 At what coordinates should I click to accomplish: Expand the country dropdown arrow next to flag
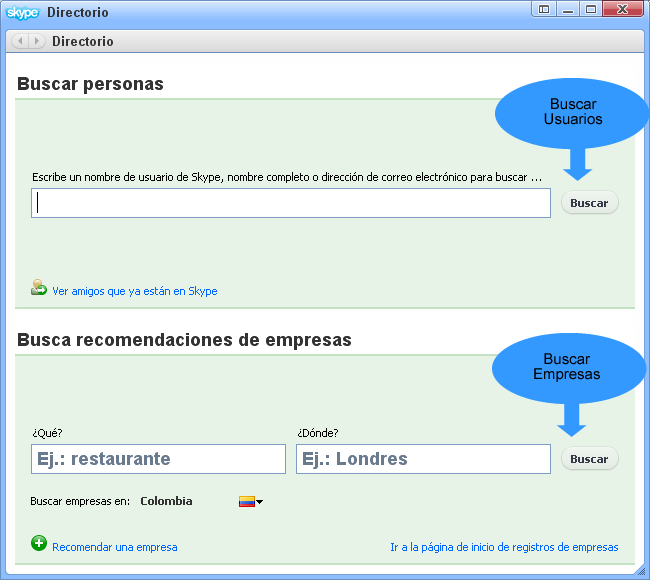pos(260,502)
